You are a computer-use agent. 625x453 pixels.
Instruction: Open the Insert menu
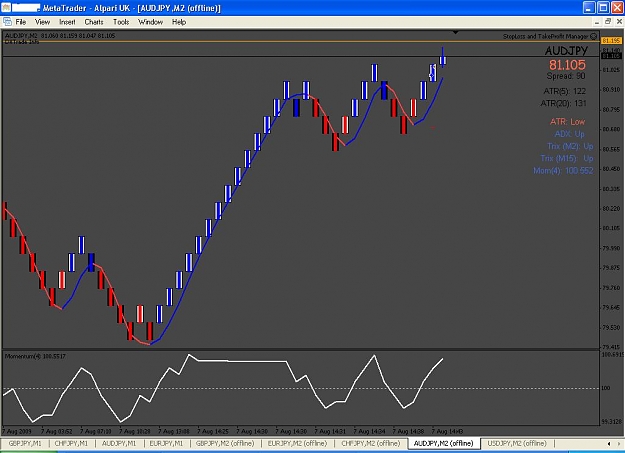pos(67,22)
